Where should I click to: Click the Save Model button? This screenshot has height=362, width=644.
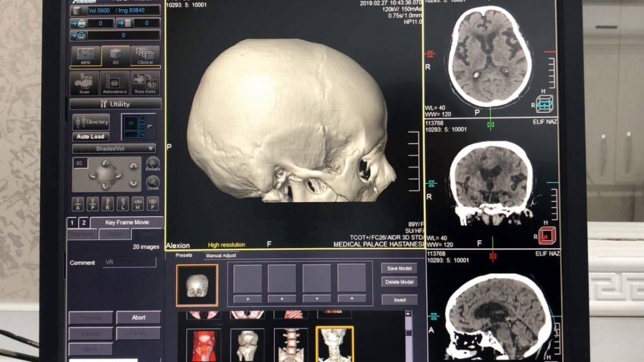point(399,268)
